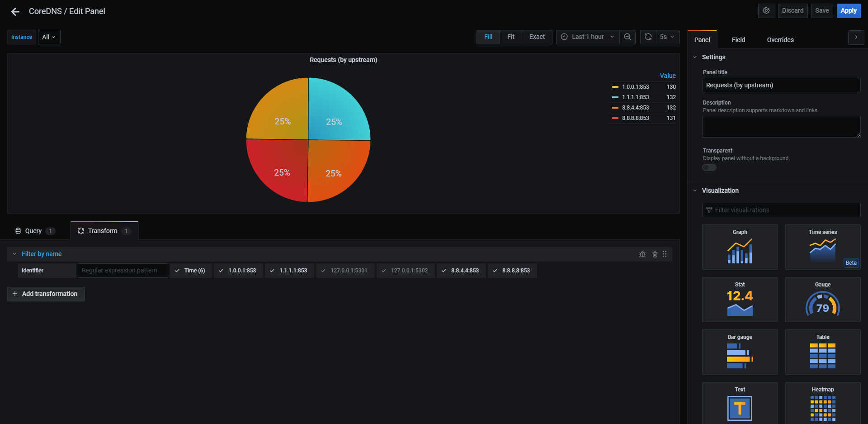Grab the drag handle of Filter by name
868x424 pixels.
(665, 254)
